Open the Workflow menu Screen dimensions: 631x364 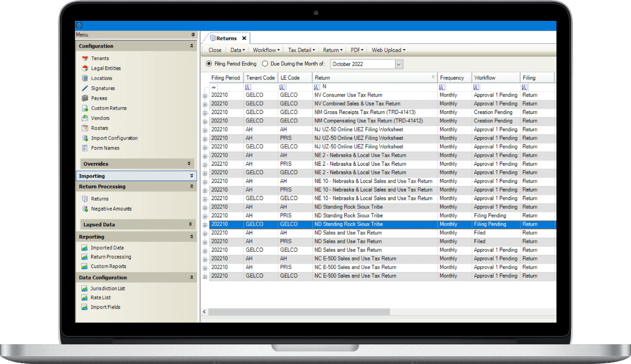[266, 50]
